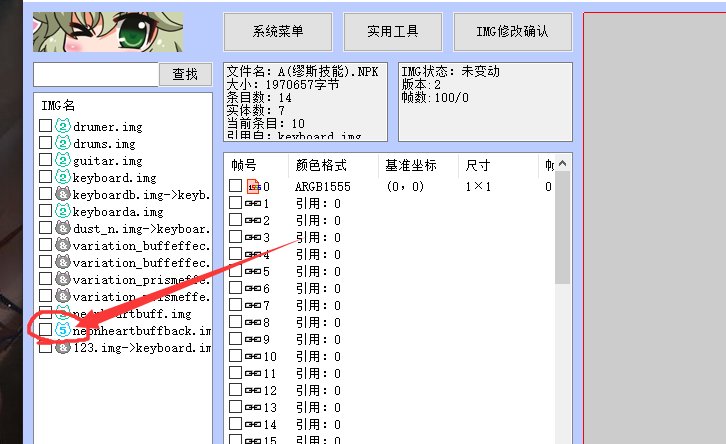Screen dimensions: 726x444
Task: Click the chain link icon on frame 5
Action: click(253, 271)
